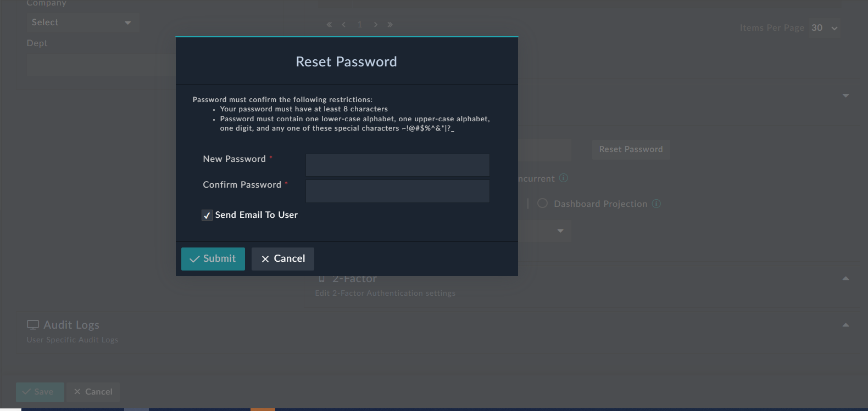Submit the Reset Password dialog
Viewport: 868px width, 411px height.
213,259
